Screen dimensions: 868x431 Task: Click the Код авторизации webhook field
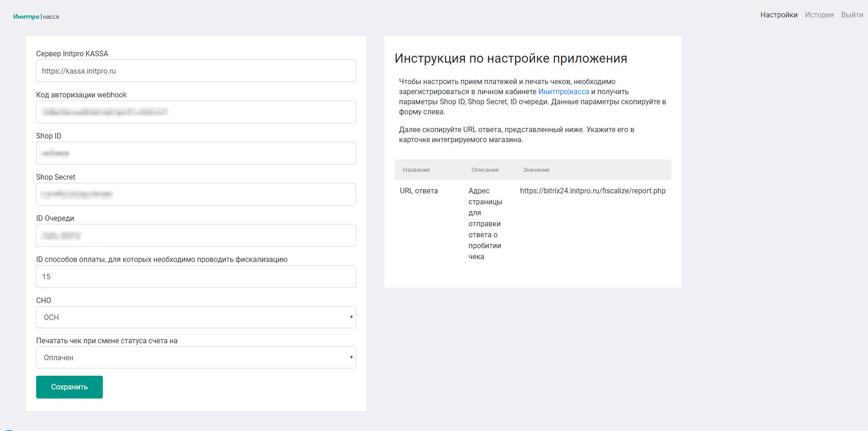point(196,112)
